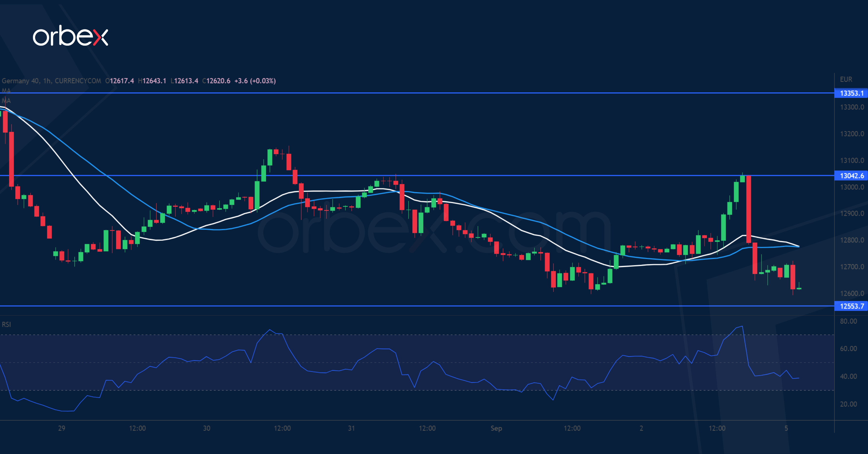Click the close price value C12620.6

tap(216, 81)
